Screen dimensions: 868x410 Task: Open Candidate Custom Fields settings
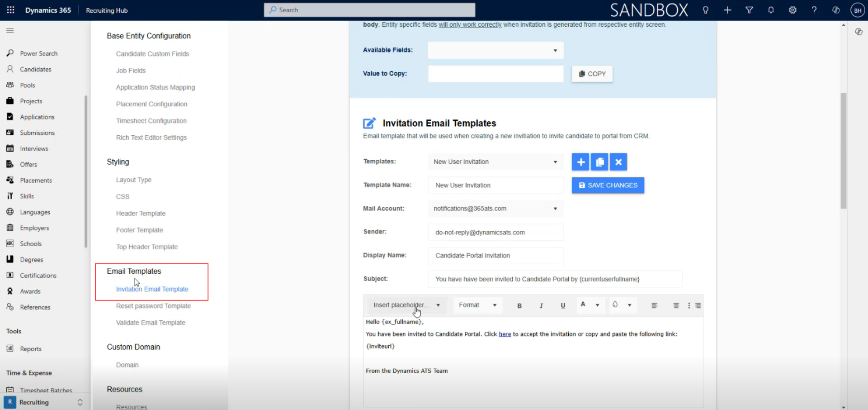[152, 54]
